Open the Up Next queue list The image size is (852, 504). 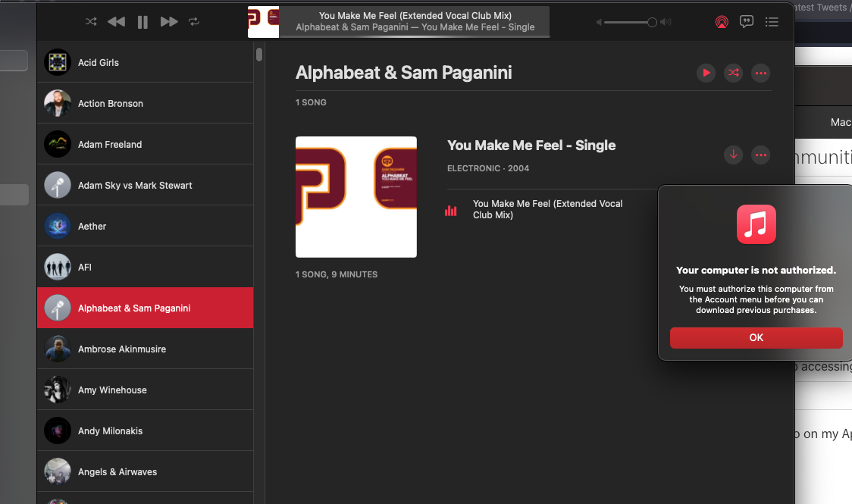(x=772, y=22)
